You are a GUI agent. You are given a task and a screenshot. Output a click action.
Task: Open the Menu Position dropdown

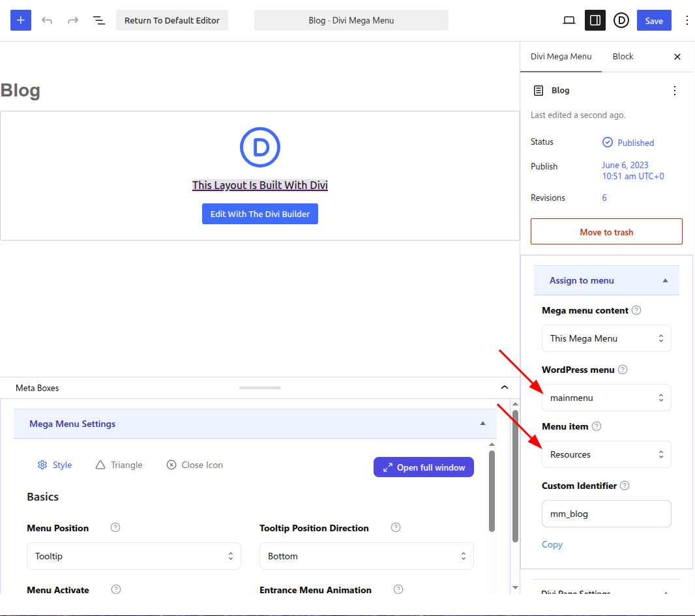click(x=134, y=556)
